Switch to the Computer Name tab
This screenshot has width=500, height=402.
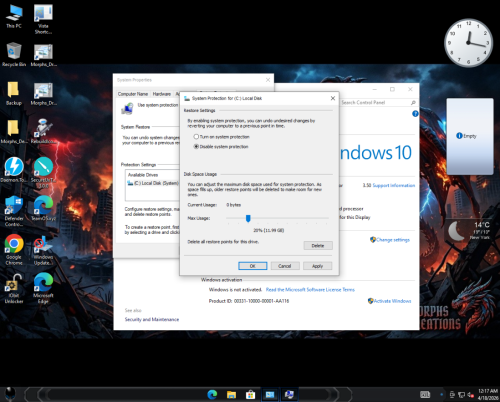tap(133, 94)
